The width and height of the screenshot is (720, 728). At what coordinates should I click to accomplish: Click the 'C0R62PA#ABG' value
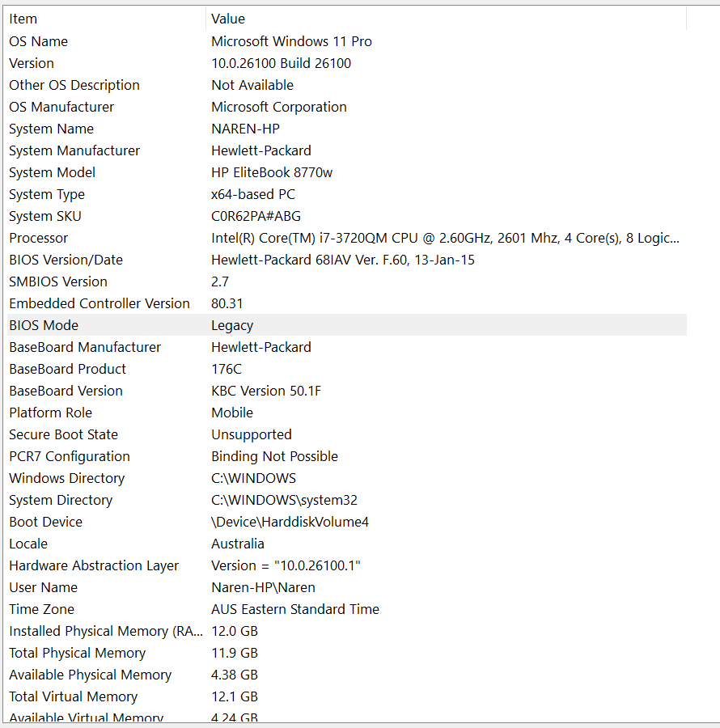click(256, 216)
